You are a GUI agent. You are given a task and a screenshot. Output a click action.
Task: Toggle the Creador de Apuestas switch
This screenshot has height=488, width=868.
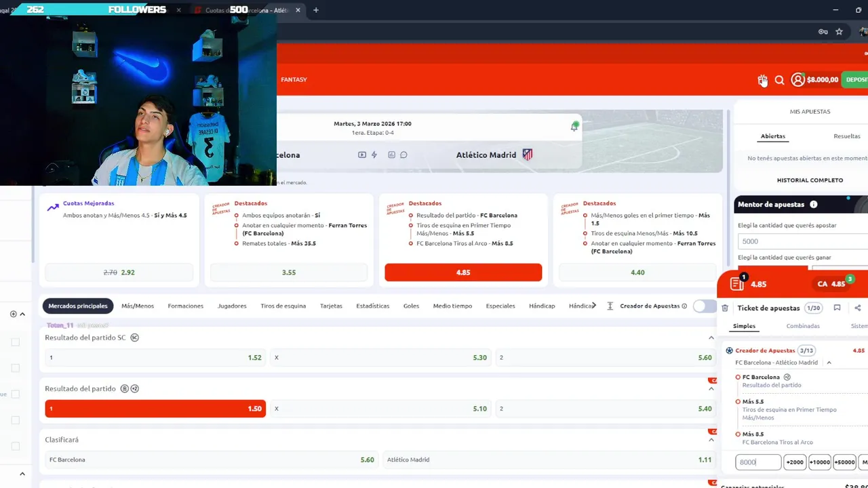pos(704,306)
